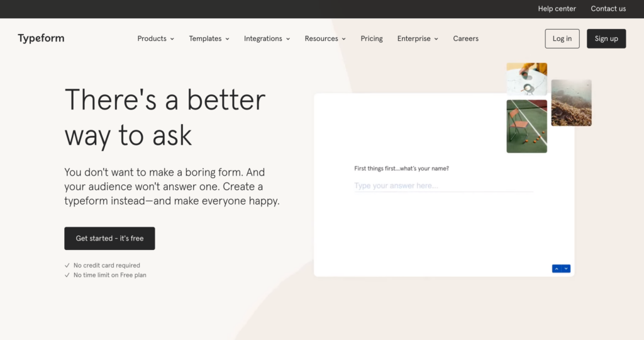Viewport: 644px width, 340px height.
Task: Open the Pricing page
Action: (372, 38)
